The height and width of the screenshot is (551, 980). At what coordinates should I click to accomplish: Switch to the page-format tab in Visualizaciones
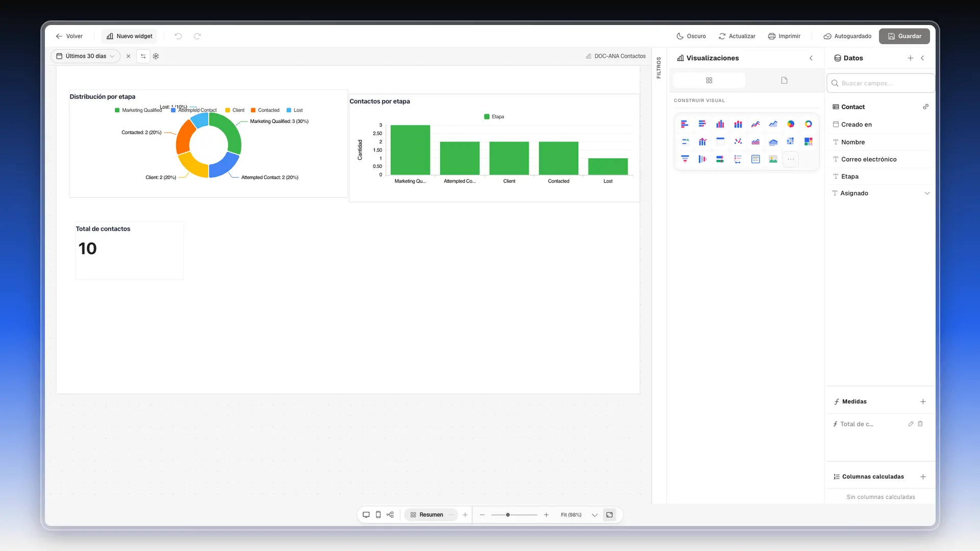tap(785, 80)
